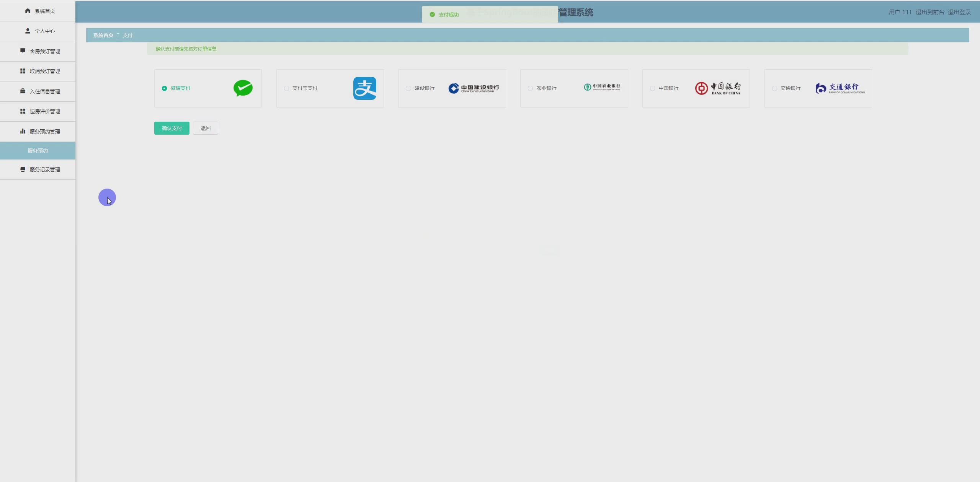Click the 客房预订管理 monitor icon
Image resolution: width=980 pixels, height=482 pixels.
pyautogui.click(x=23, y=50)
